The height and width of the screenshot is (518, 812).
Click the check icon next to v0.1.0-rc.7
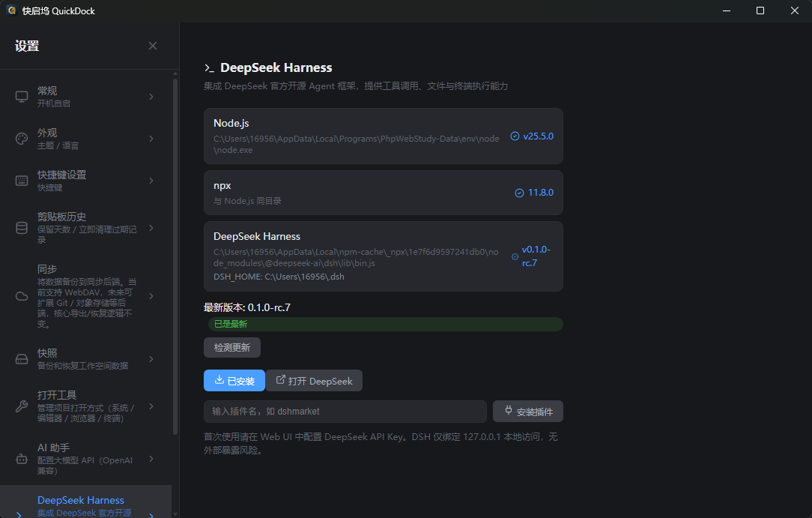pyautogui.click(x=515, y=256)
